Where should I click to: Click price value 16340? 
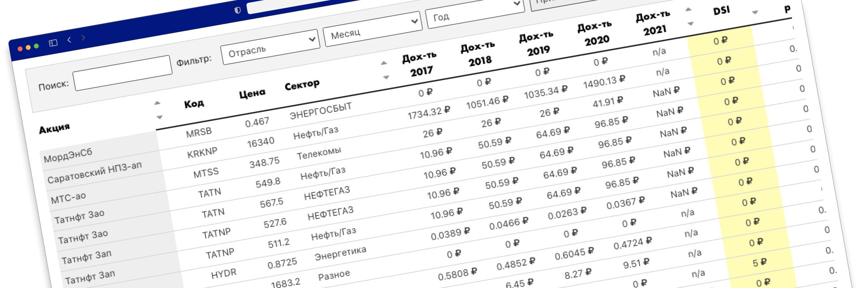click(x=261, y=143)
